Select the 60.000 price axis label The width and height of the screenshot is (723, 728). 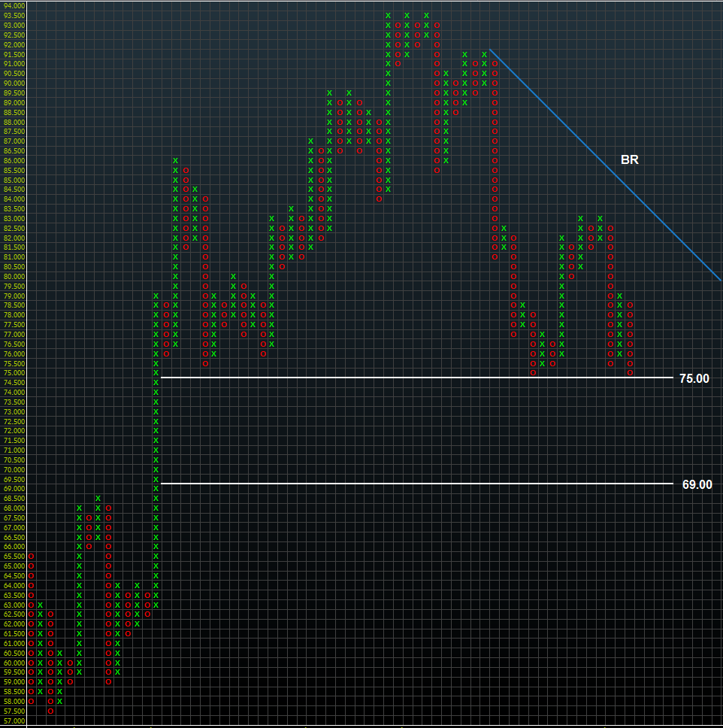click(14, 663)
